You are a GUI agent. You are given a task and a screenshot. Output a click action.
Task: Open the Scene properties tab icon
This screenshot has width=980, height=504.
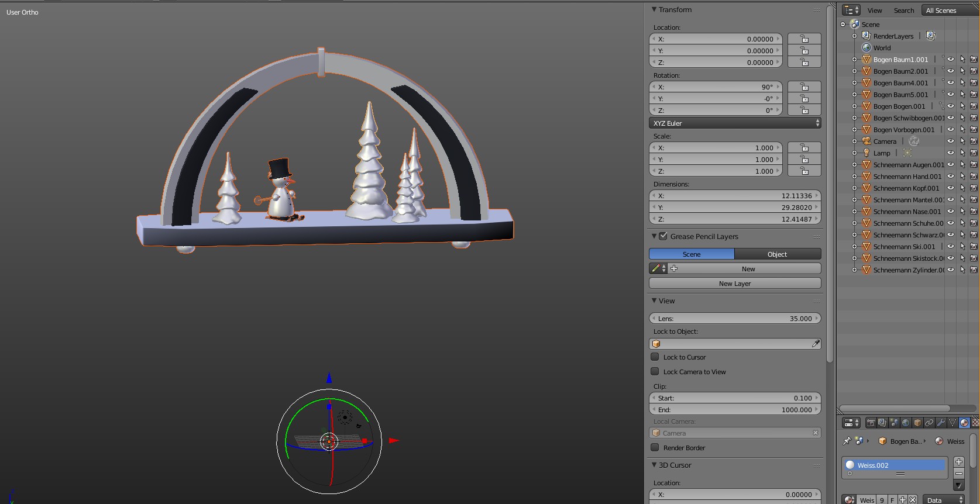point(894,423)
